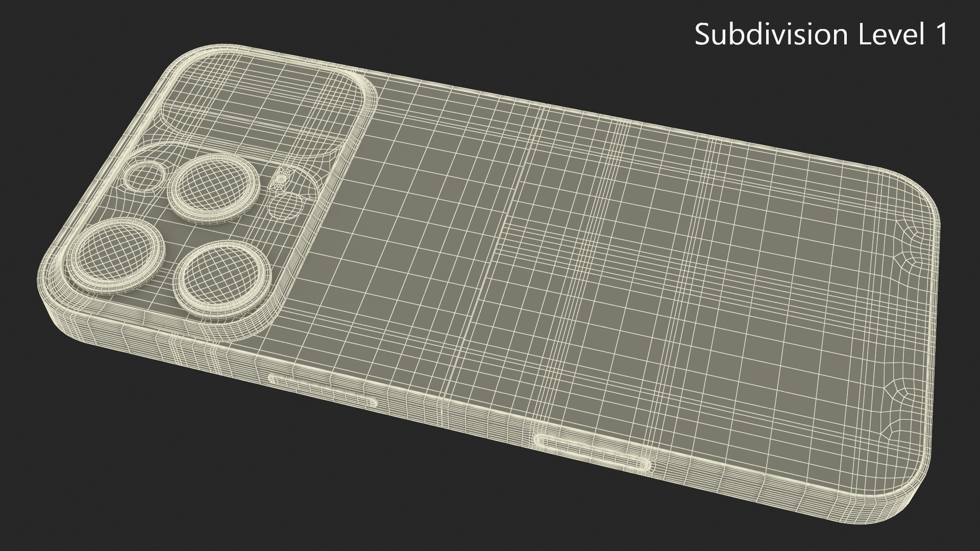Viewport: 980px width, 551px height.
Task: Click the small circular sensor near top-left lens
Action: (144, 177)
